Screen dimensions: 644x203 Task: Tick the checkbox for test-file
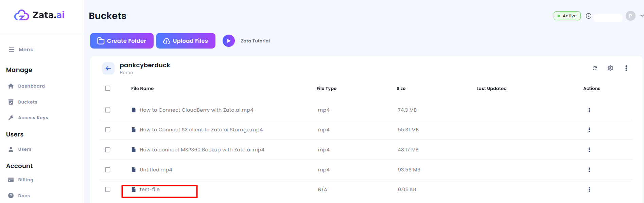[108, 189]
